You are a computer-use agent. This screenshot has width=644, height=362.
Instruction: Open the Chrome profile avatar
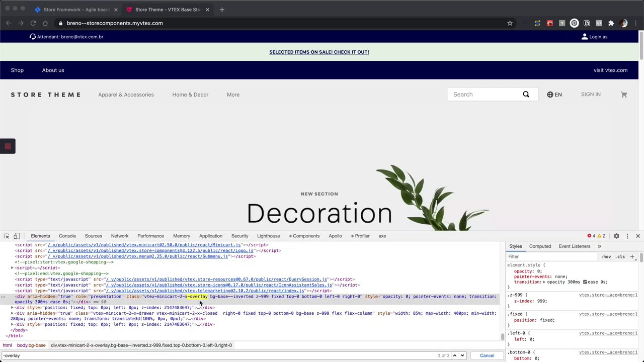click(x=624, y=23)
